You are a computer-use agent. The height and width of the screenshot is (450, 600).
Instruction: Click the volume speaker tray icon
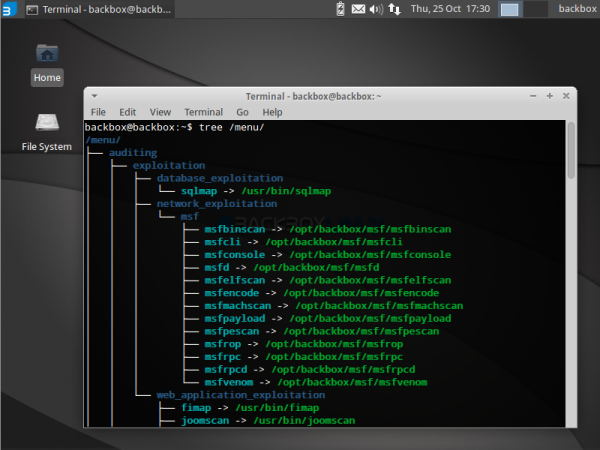376,9
